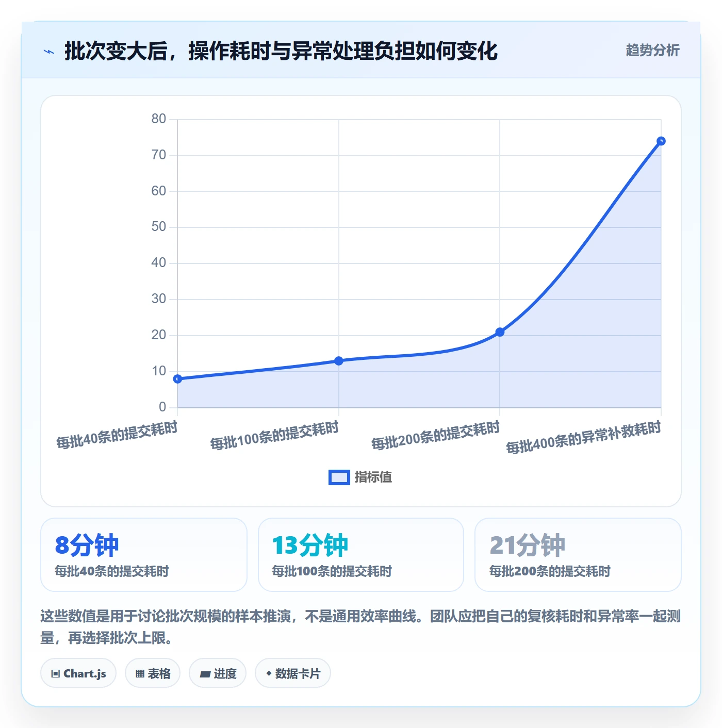The image size is (722, 728).
Task: Toggle the 指标值 legend color box
Action: click(x=339, y=477)
